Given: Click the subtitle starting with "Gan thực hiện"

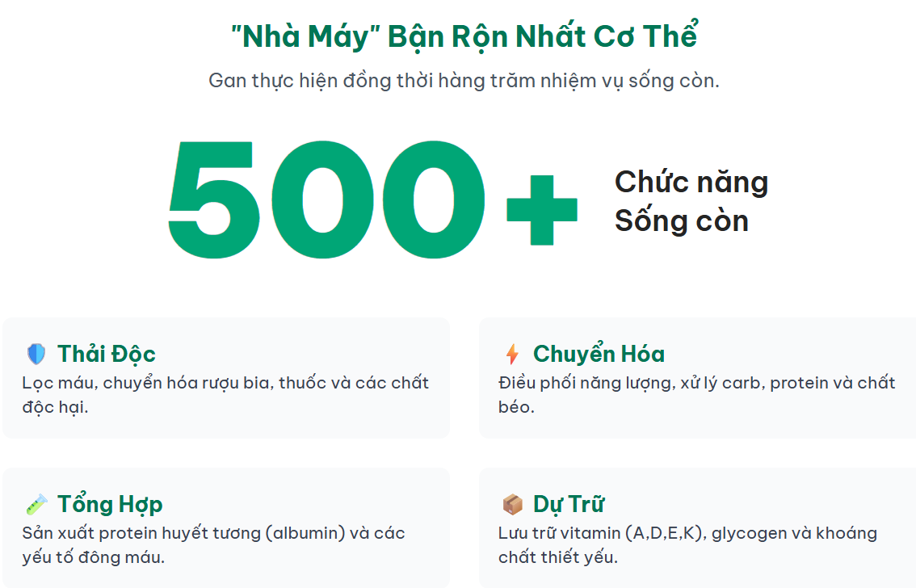Looking at the screenshot, I should coord(464,81).
